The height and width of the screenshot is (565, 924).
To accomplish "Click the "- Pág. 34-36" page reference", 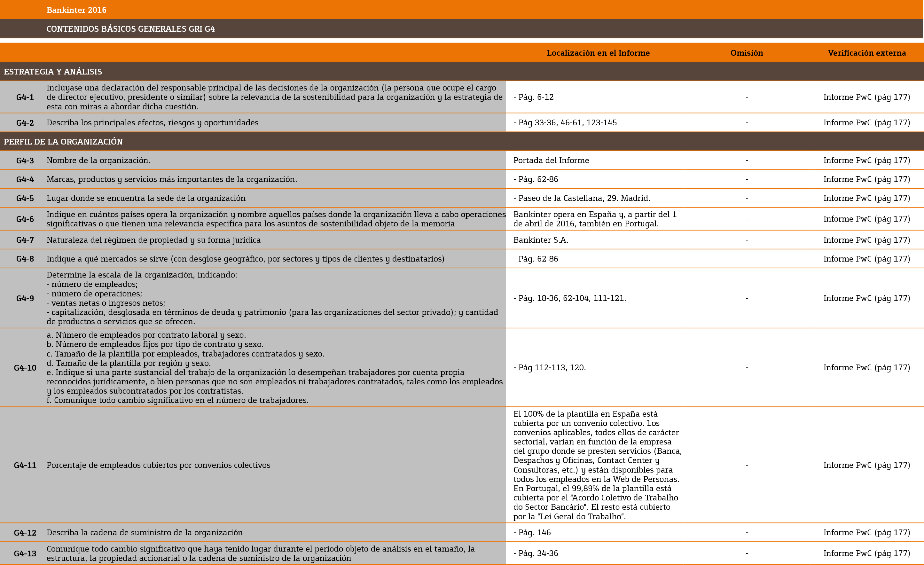I will point(536,553).
